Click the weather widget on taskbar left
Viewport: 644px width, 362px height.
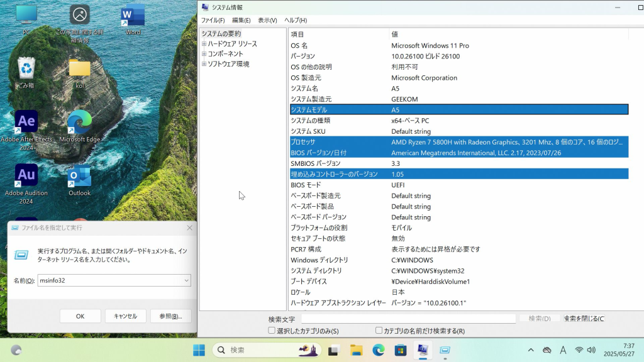click(x=16, y=350)
